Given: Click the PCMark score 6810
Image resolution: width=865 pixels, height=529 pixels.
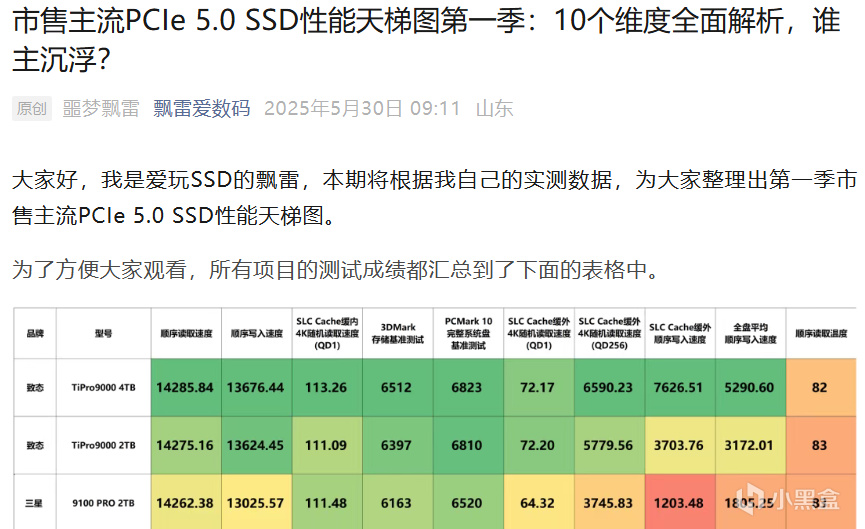Looking at the screenshot, I should [x=467, y=445].
